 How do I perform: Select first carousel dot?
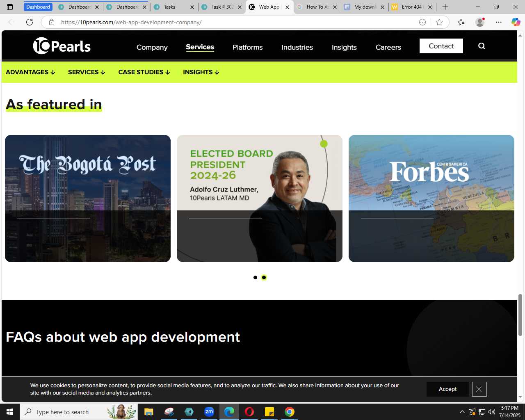255,278
